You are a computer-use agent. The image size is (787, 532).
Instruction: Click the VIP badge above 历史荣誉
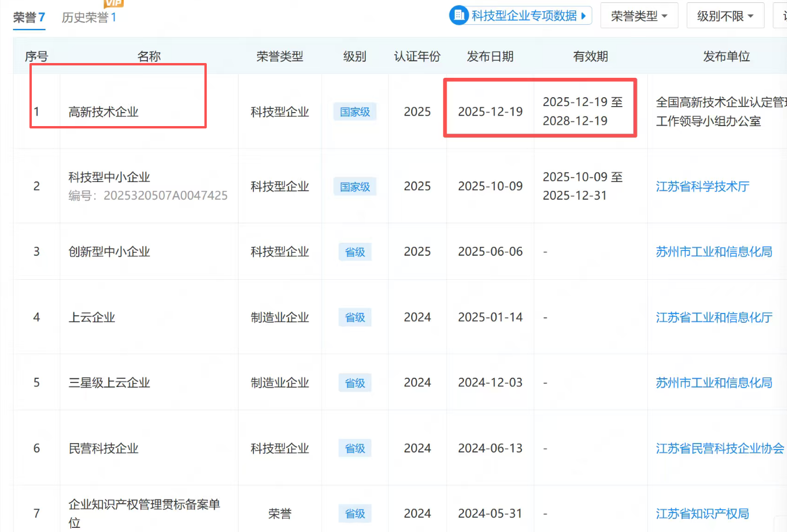pyautogui.click(x=114, y=4)
